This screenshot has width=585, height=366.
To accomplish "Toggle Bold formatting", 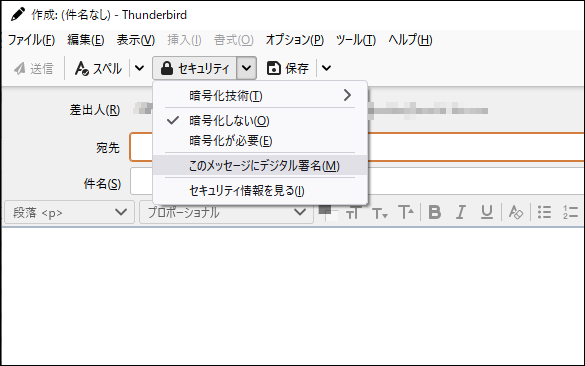I will click(435, 212).
